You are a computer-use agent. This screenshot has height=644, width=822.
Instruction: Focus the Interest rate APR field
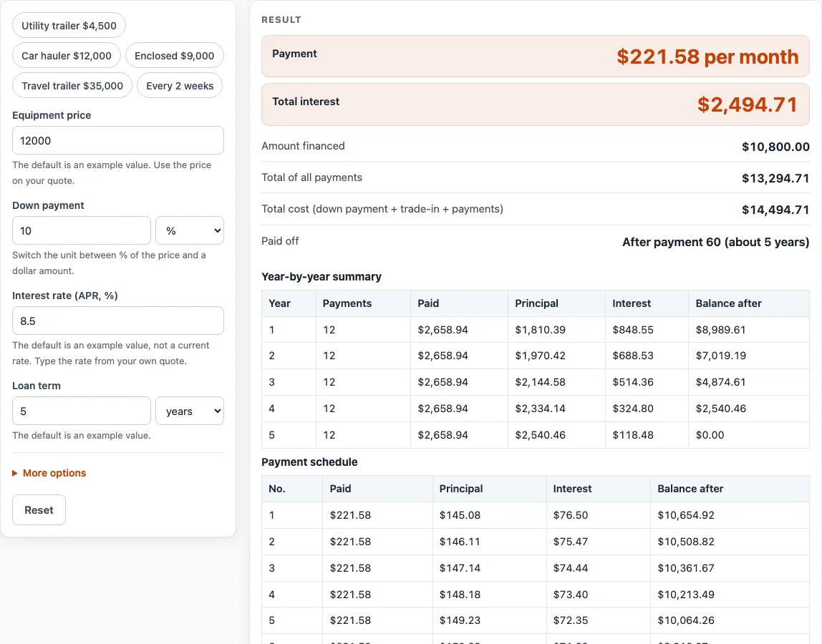(x=118, y=321)
